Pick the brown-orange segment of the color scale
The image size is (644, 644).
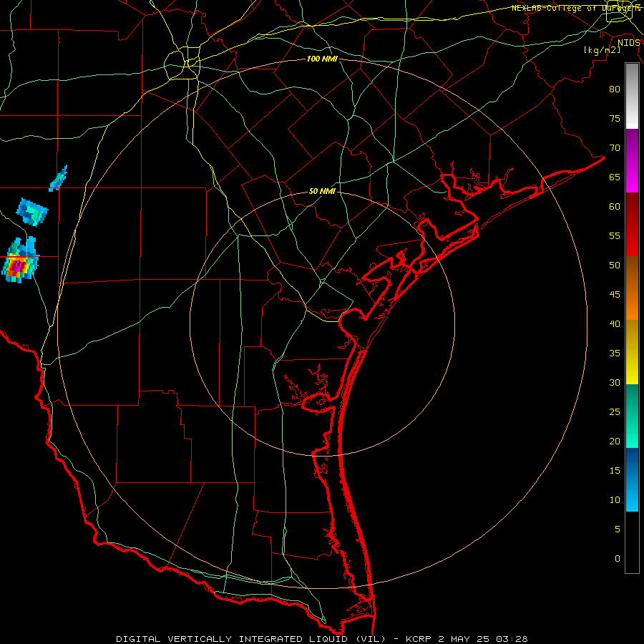click(x=632, y=288)
